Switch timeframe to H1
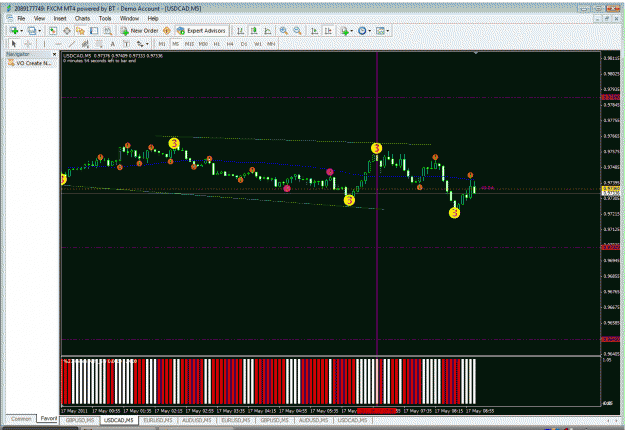The height and width of the screenshot is (430, 625). [x=217, y=44]
